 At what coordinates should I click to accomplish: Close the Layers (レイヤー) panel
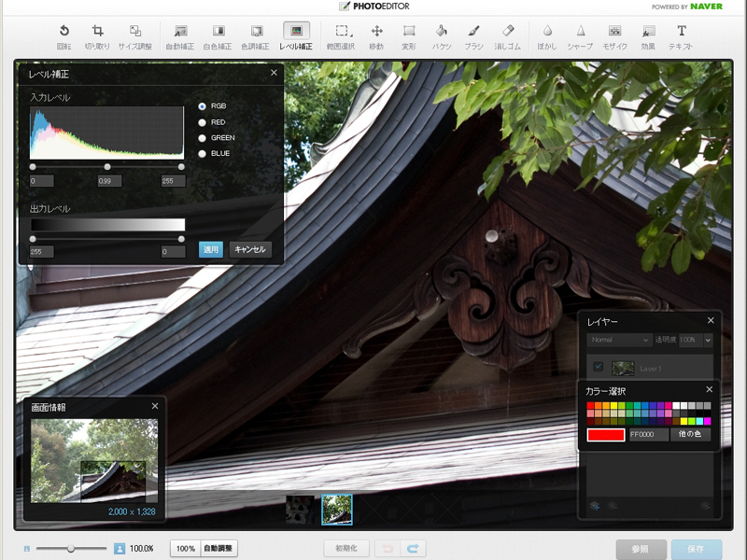pyautogui.click(x=711, y=320)
